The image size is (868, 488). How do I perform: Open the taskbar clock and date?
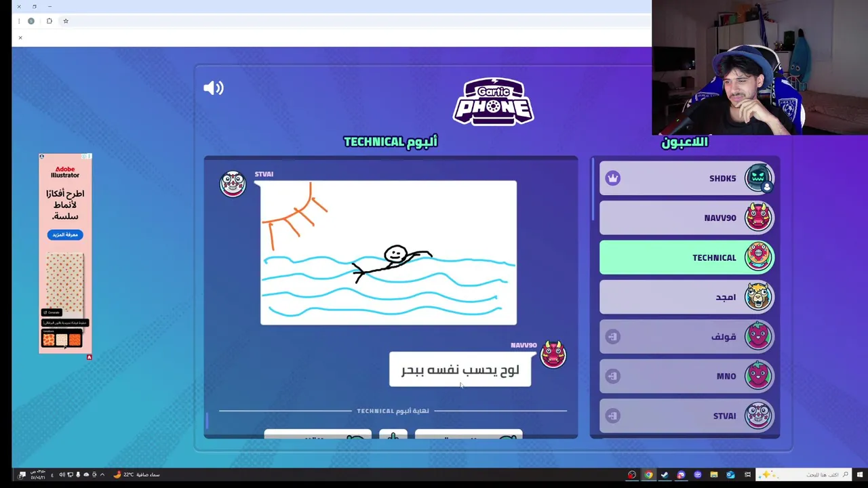click(x=38, y=474)
